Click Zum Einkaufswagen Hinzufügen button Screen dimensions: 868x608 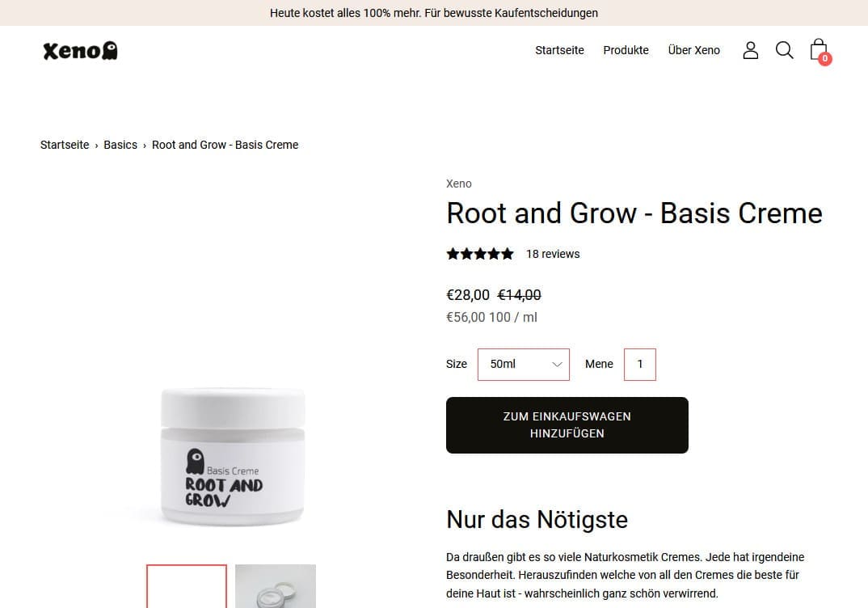567,425
